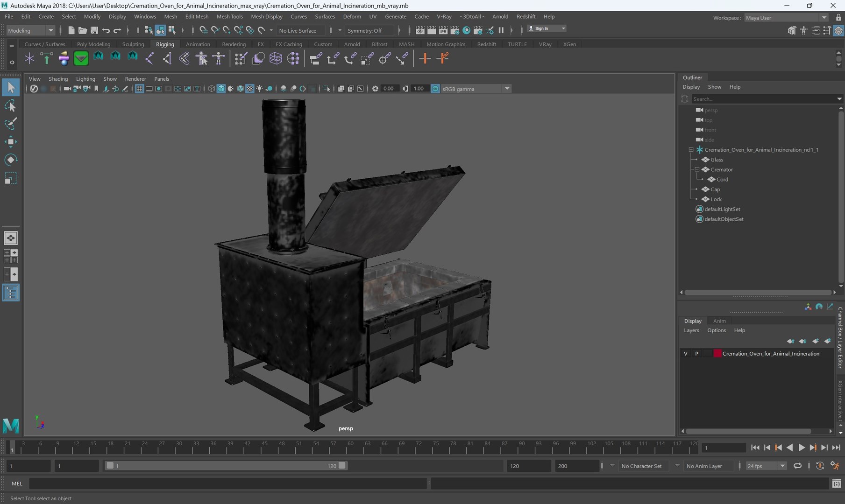Click the IPR render icon
The height and width of the screenshot is (504, 845).
pyautogui.click(x=443, y=30)
